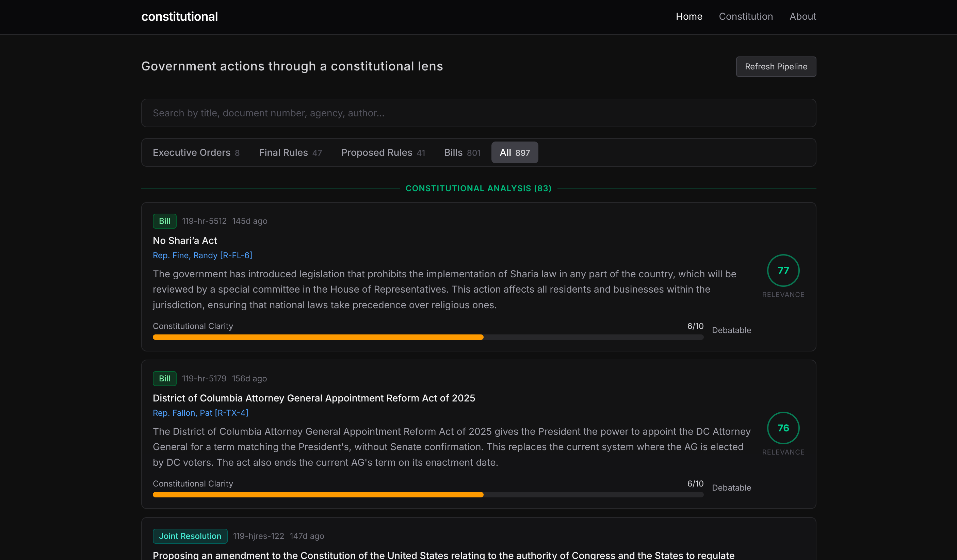This screenshot has width=957, height=560.
Task: Select the All 897 tab
Action: click(514, 153)
